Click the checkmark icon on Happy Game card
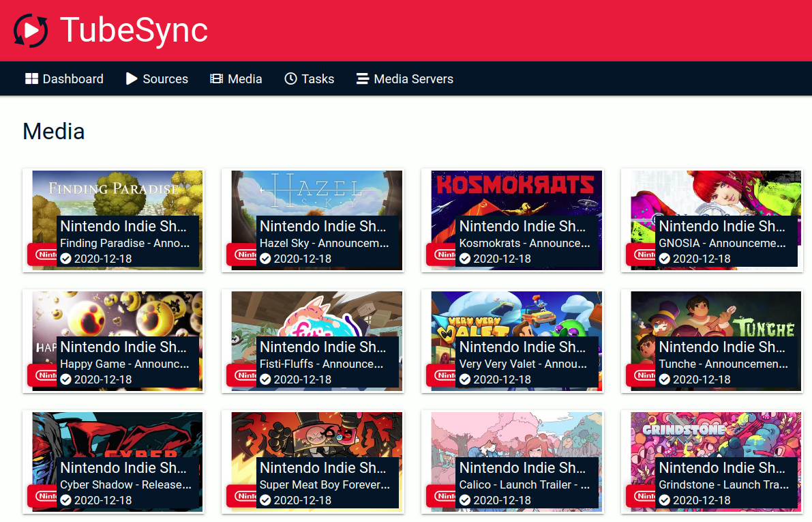Image resolution: width=812 pixels, height=522 pixels. 65,379
